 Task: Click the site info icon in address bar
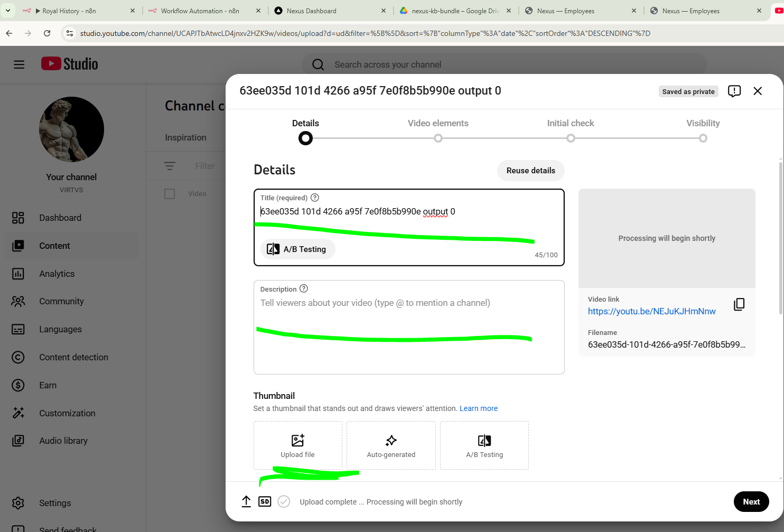tap(69, 33)
